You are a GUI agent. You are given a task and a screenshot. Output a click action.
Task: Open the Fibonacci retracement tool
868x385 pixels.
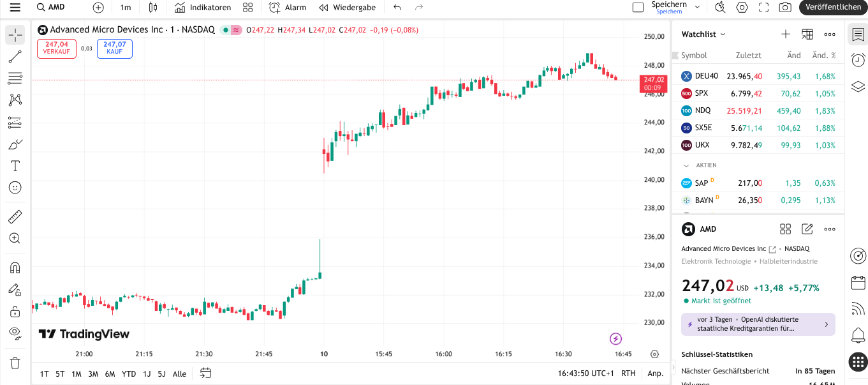tap(14, 79)
